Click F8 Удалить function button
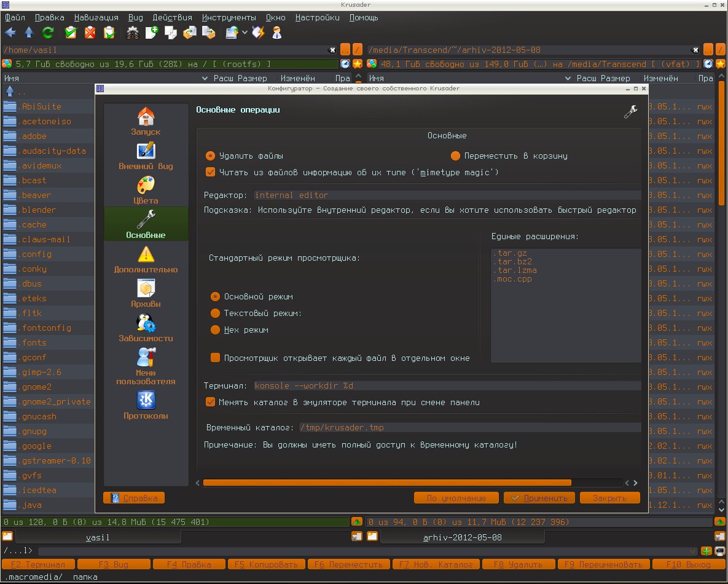 (x=518, y=564)
